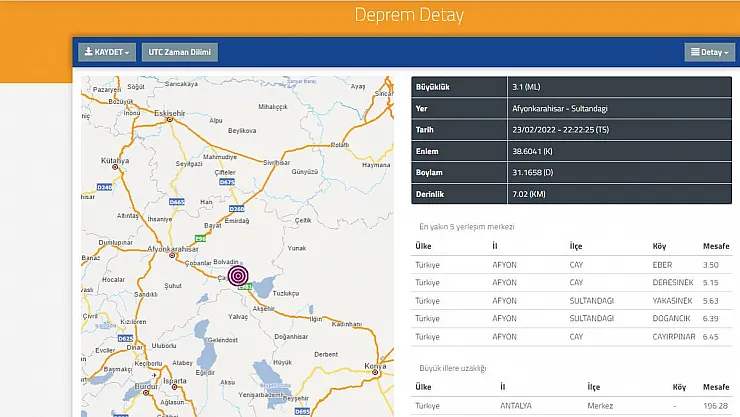
Task: Click the D675 highway shield on map
Action: tap(228, 181)
